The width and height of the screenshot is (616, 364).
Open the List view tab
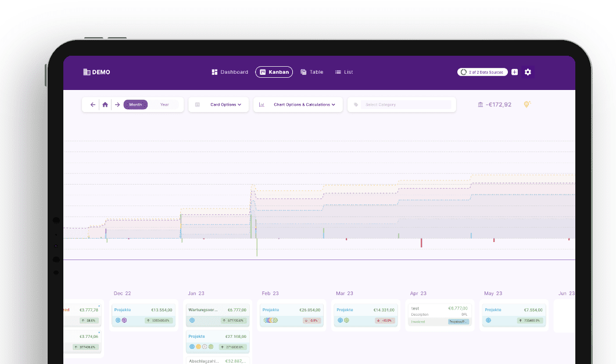coord(344,72)
